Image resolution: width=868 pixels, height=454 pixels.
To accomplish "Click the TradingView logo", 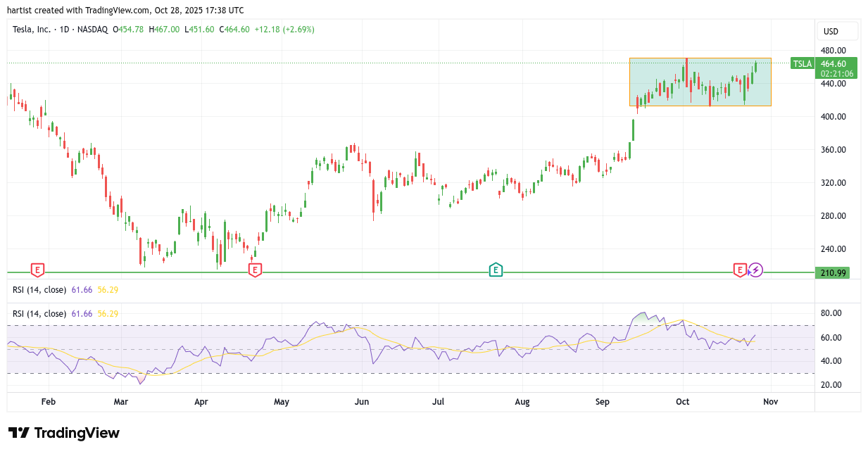I will (64, 433).
